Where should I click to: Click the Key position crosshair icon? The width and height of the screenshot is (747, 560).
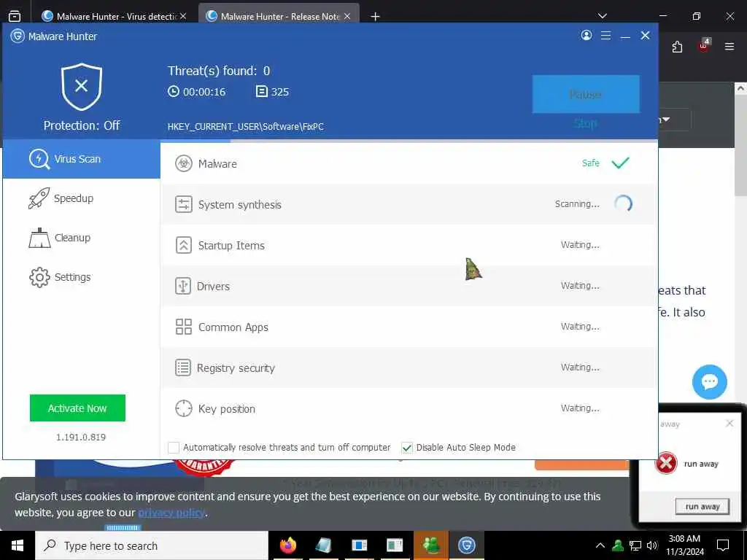[x=183, y=408]
